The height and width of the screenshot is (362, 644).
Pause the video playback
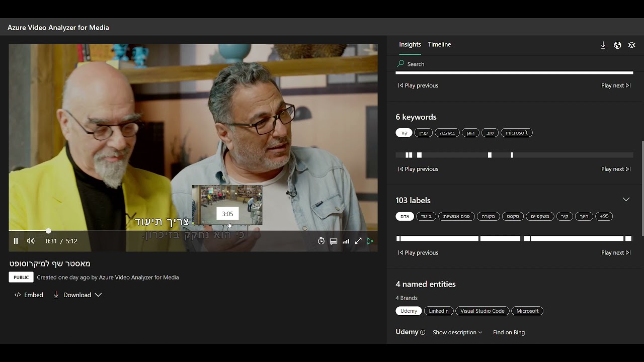coord(16,241)
